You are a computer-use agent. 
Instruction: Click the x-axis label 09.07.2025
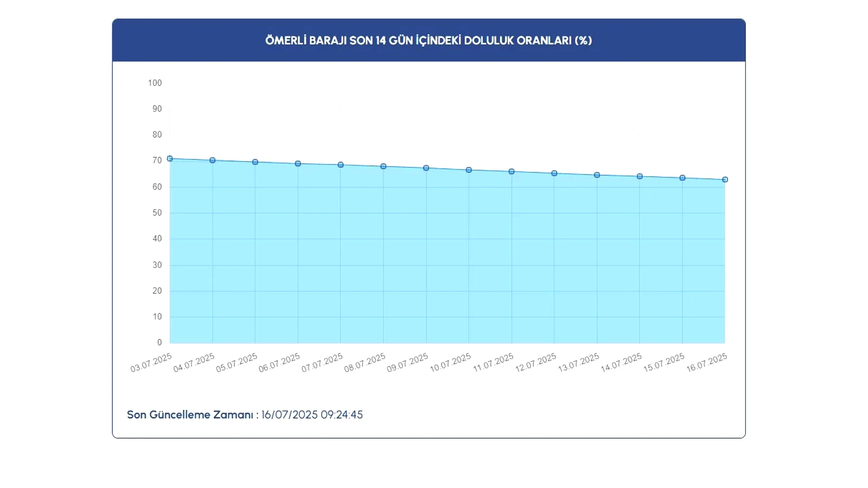point(407,363)
